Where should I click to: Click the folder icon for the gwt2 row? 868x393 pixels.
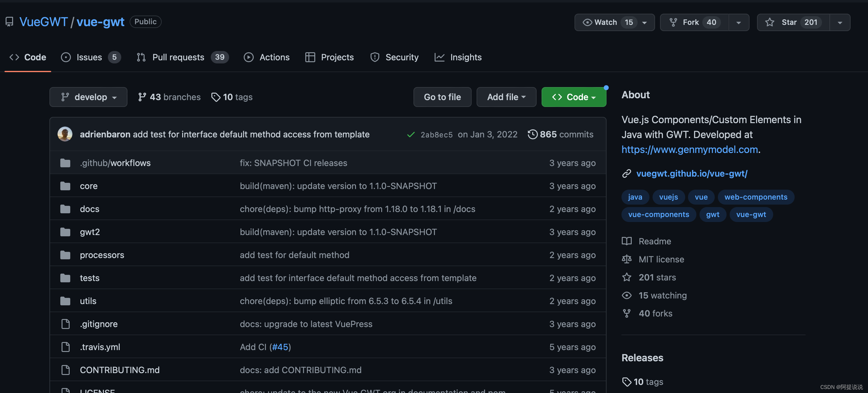click(x=65, y=232)
